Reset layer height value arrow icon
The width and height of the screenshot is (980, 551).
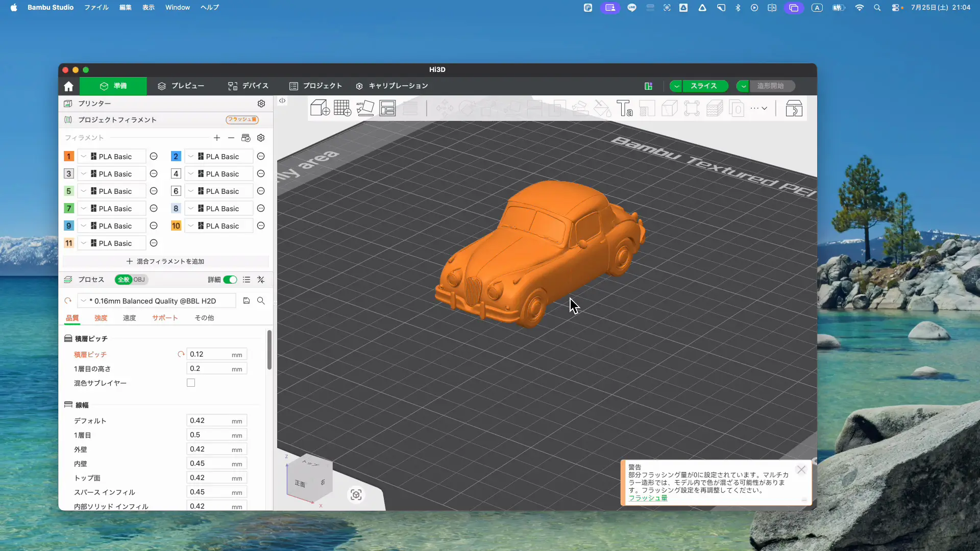pos(181,354)
